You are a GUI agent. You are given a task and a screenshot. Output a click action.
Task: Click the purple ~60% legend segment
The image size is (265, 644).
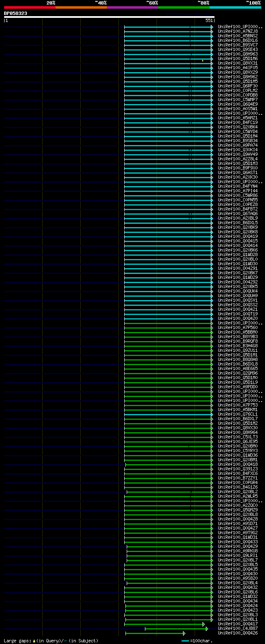tap(132, 7)
